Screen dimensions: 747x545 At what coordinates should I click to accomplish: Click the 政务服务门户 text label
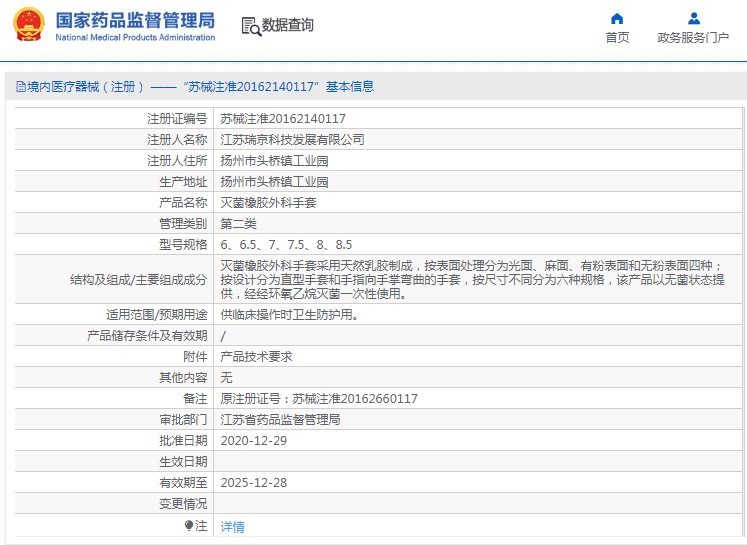tap(693, 38)
